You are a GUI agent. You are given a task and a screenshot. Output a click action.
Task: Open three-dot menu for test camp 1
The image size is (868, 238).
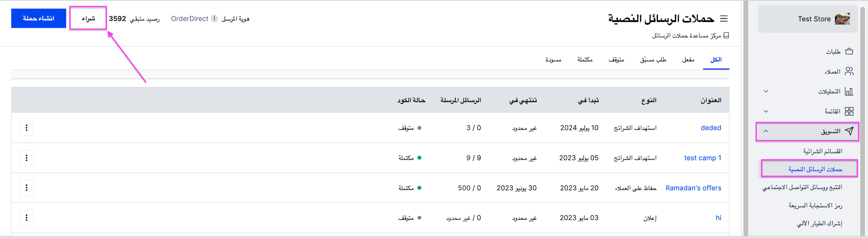tap(26, 158)
